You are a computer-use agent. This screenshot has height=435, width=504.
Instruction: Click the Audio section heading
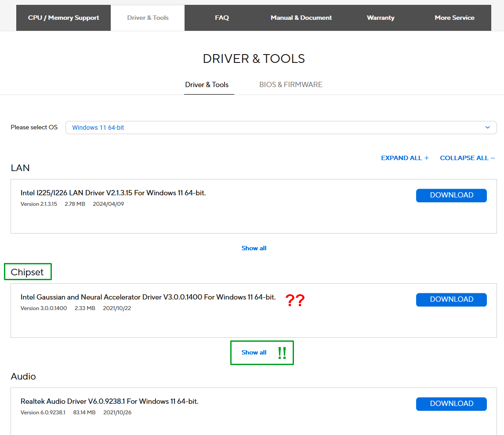click(23, 377)
